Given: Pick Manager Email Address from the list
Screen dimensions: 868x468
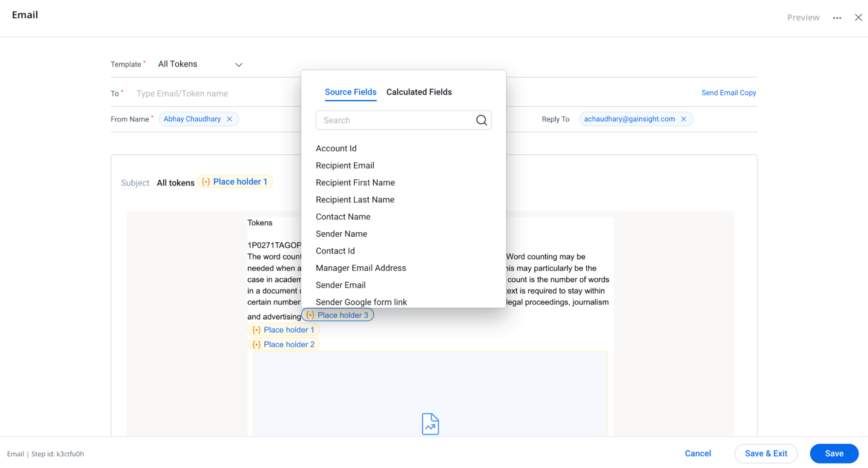Looking at the screenshot, I should [360, 268].
